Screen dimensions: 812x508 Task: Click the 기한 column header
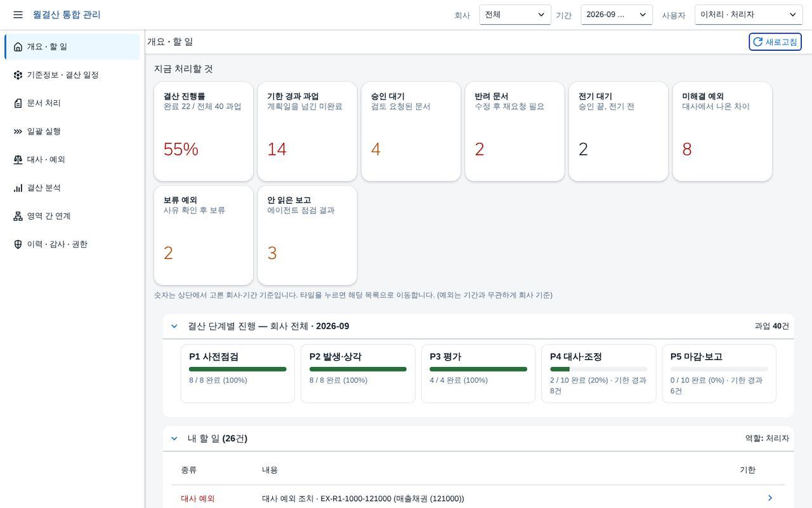coord(747,470)
